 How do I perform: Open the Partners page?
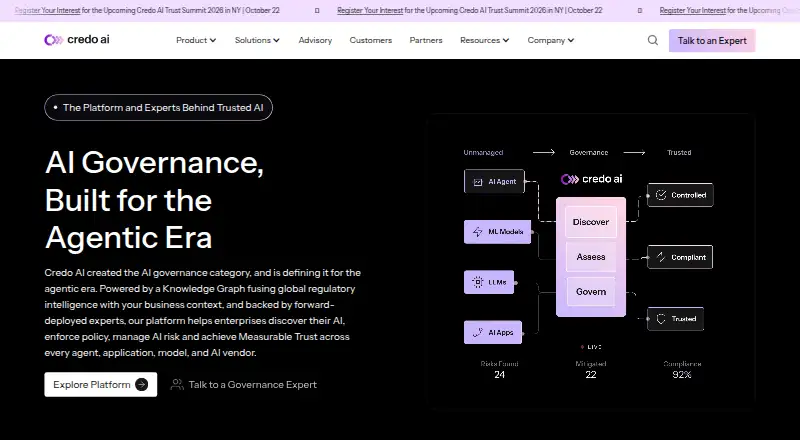(426, 40)
